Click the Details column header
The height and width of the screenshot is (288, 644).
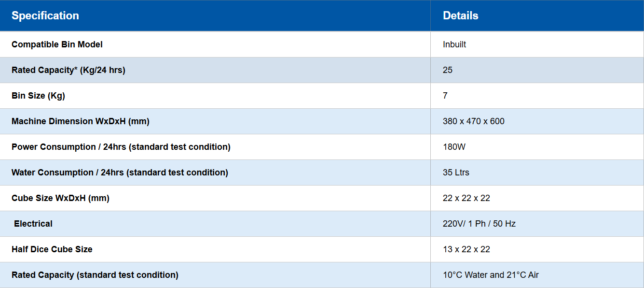pos(460,15)
